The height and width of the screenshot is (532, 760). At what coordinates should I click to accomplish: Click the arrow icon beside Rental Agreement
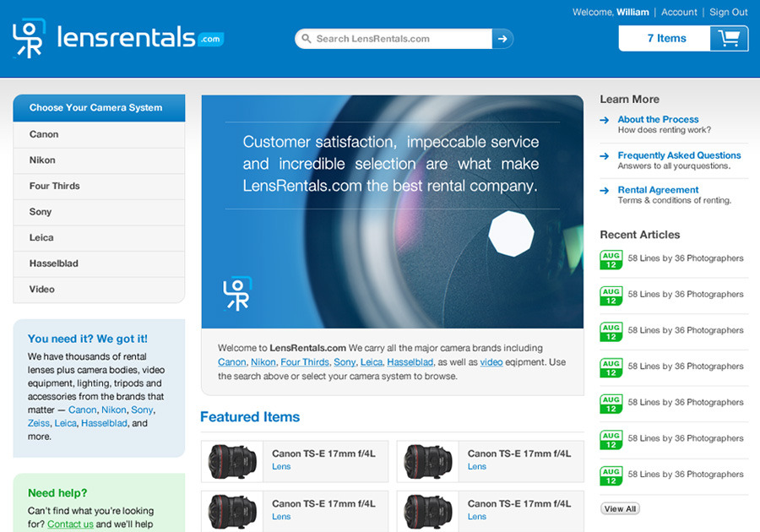(x=605, y=190)
